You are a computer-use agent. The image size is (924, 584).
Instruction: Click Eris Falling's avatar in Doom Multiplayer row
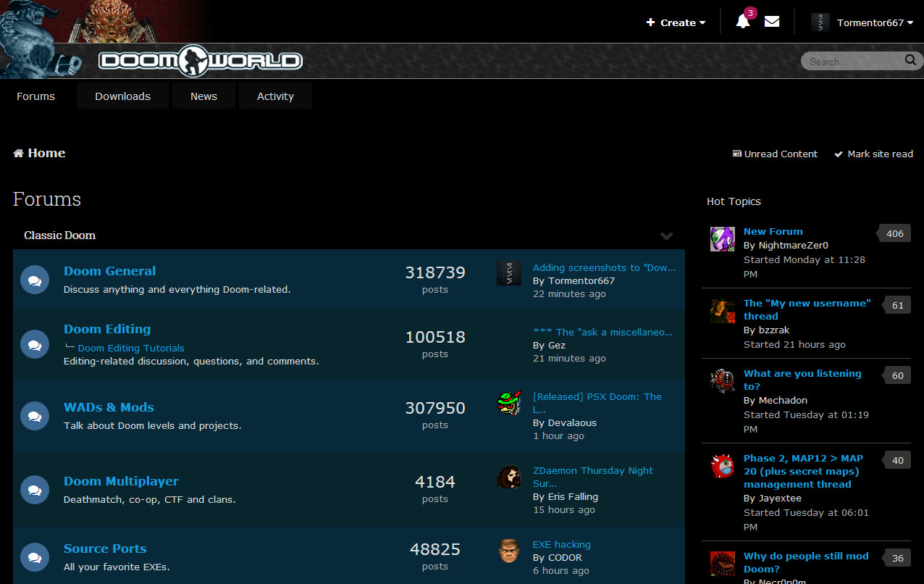click(x=509, y=477)
